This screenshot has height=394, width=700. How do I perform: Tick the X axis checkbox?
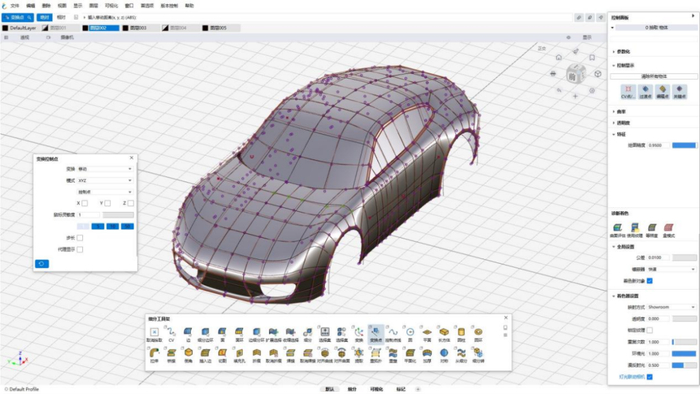point(85,203)
